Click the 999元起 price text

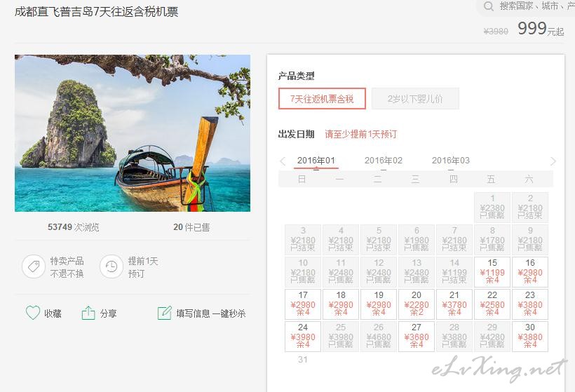pyautogui.click(x=541, y=29)
